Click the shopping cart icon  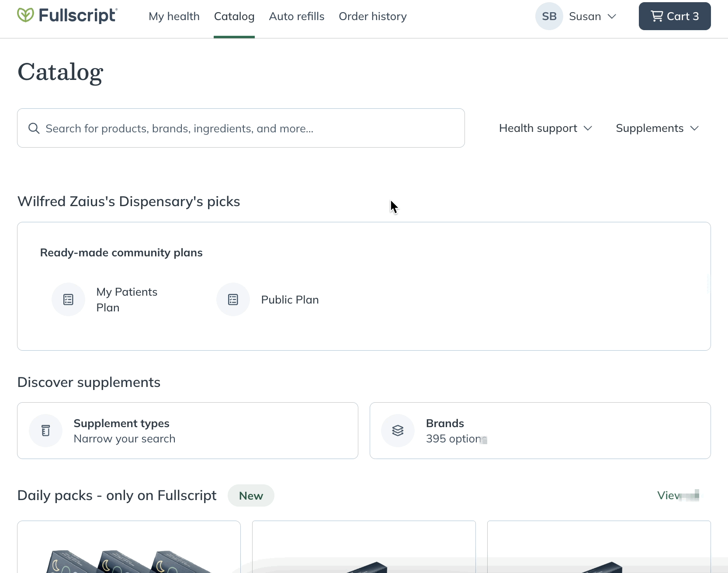pos(657,16)
